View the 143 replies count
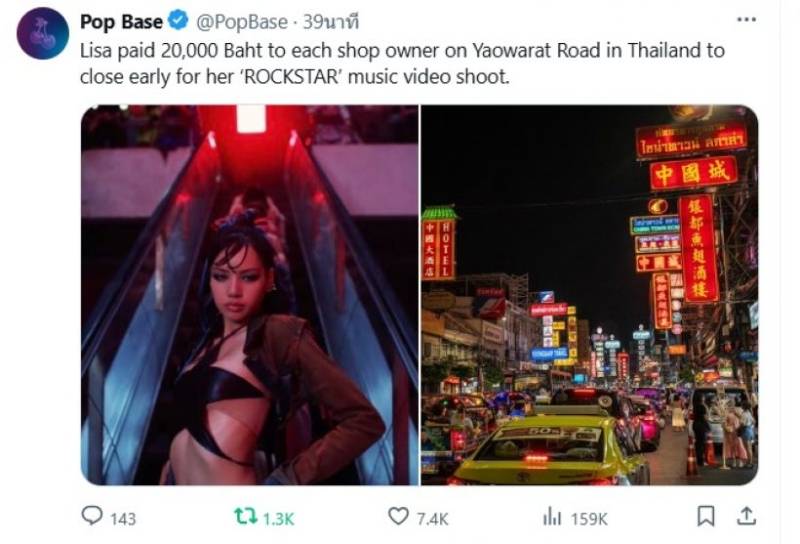This screenshot has width=800, height=544. (123, 519)
